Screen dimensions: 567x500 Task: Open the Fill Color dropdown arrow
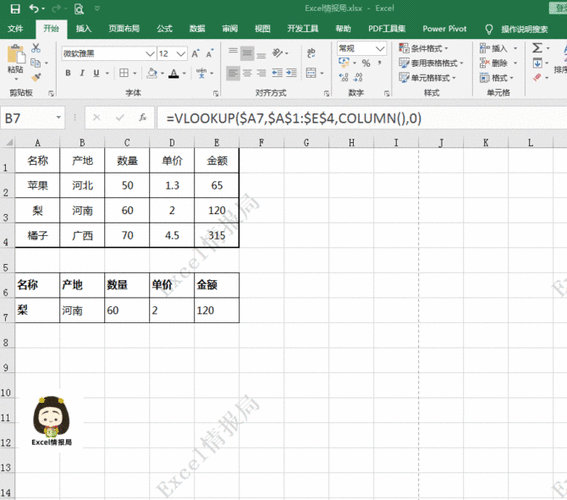(x=162, y=73)
